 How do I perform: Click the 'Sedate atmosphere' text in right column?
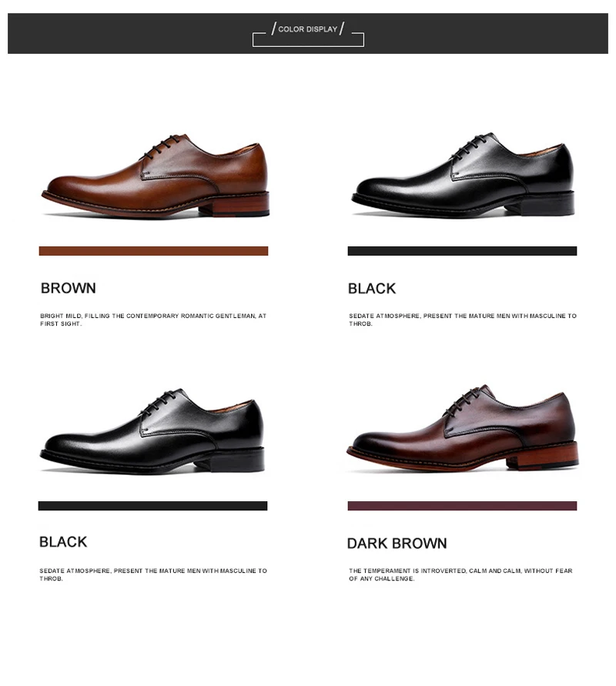coord(463,320)
